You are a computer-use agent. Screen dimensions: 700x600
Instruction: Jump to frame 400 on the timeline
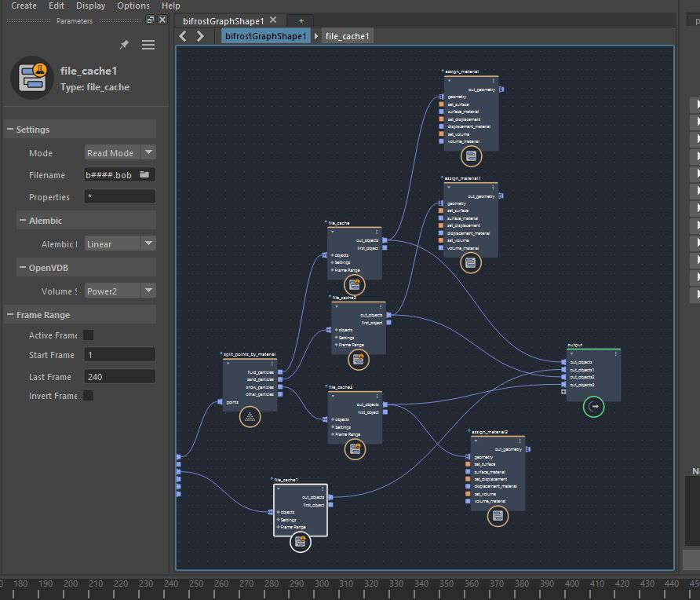[x=572, y=584]
